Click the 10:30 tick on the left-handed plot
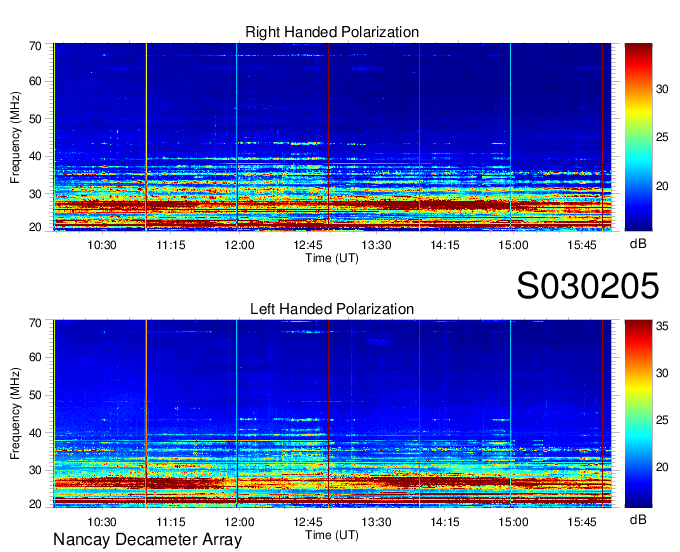 tap(102, 522)
